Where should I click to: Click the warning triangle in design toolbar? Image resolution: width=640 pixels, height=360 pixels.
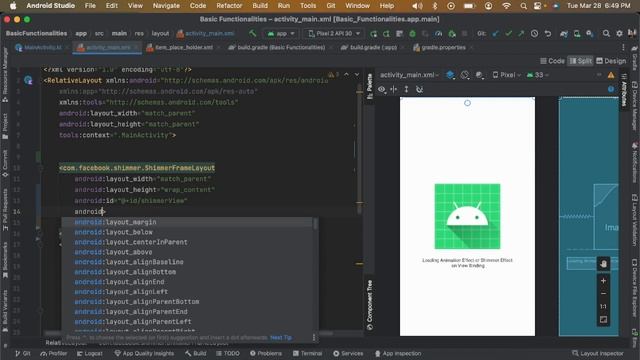(x=611, y=75)
